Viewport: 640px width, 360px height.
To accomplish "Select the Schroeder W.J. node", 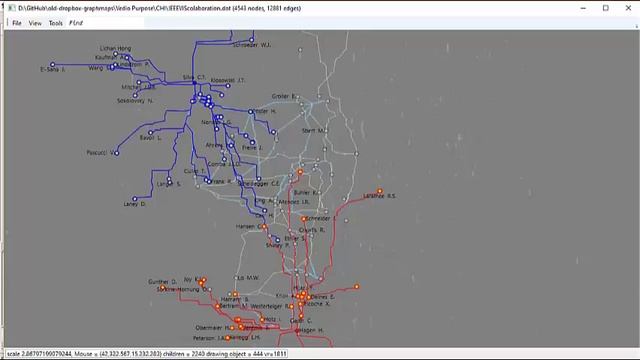I will pos(252,40).
